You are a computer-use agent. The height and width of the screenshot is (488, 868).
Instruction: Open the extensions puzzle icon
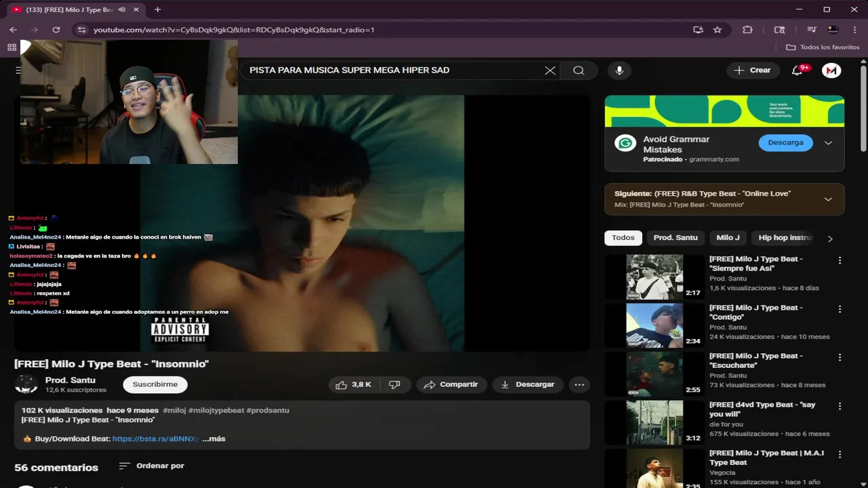pos(748,30)
